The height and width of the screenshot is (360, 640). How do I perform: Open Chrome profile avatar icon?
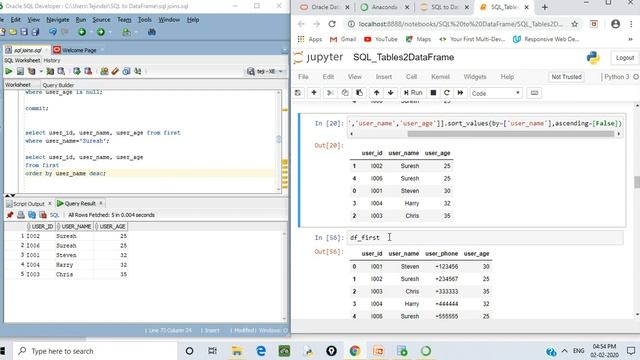(616, 24)
